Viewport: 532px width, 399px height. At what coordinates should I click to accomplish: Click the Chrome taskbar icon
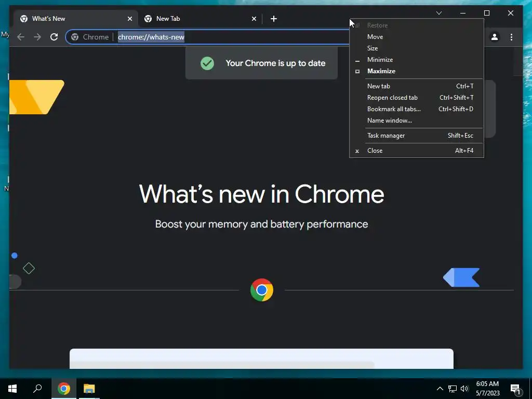click(63, 389)
